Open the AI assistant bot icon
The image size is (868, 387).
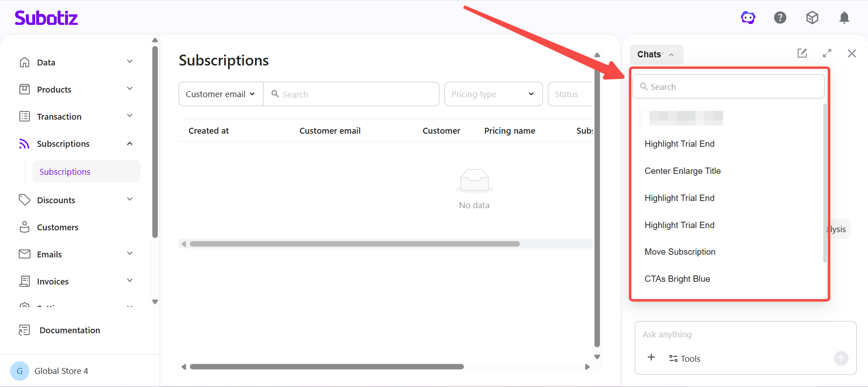(748, 18)
